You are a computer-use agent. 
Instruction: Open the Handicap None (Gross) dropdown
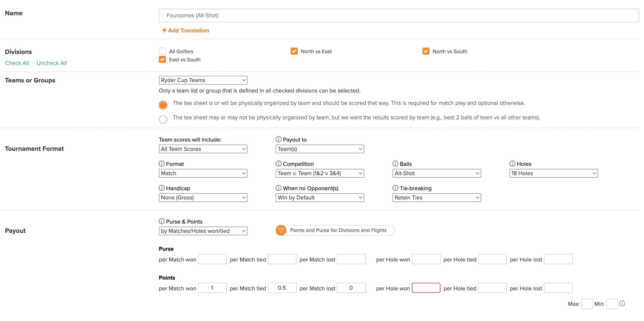203,197
